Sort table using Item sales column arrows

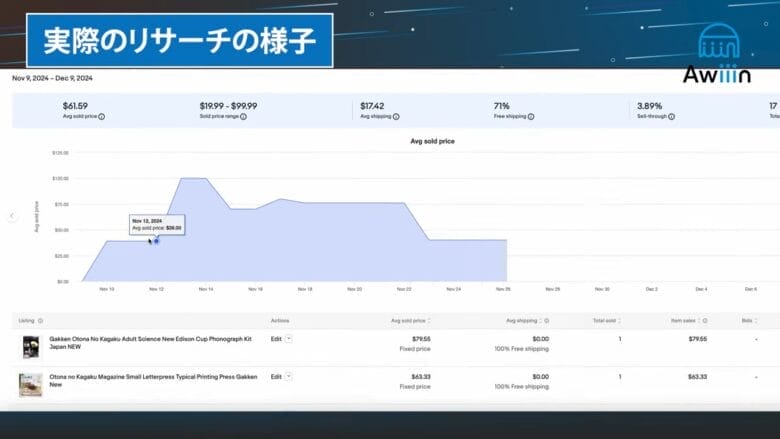coord(699,321)
